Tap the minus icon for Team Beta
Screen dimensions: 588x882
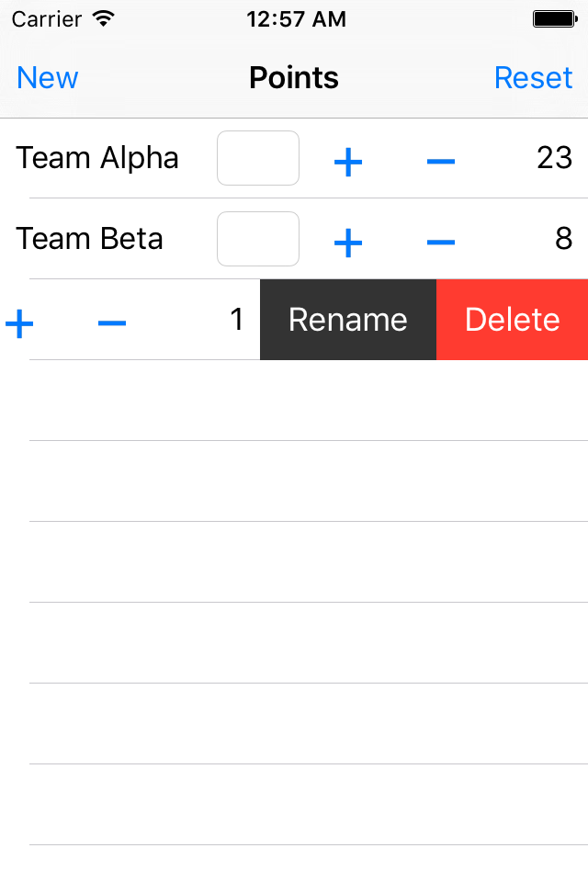[x=441, y=243]
